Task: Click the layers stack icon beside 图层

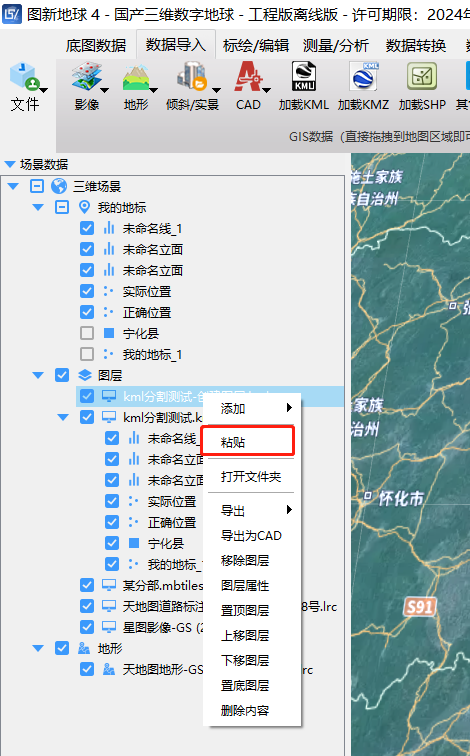Action: click(85, 375)
